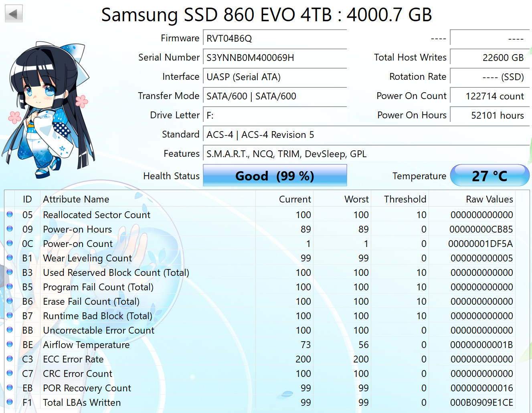
Task: Click the Features field listing S.M.A.R.T., NCQ
Action: (366, 154)
